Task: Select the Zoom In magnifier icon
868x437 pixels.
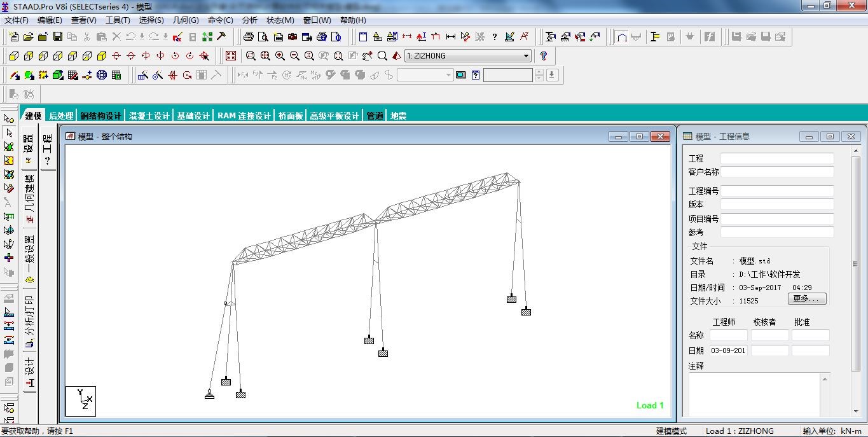Action: 280,56
